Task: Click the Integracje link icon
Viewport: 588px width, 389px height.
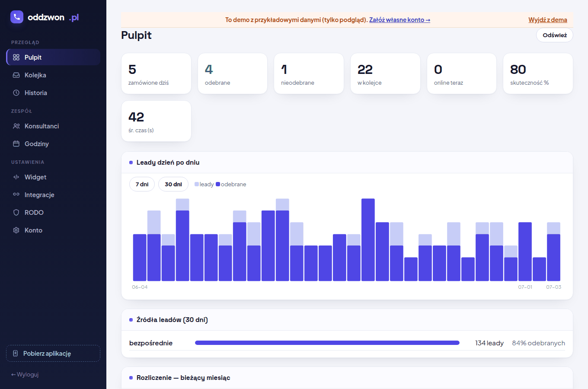Action: tap(16, 194)
